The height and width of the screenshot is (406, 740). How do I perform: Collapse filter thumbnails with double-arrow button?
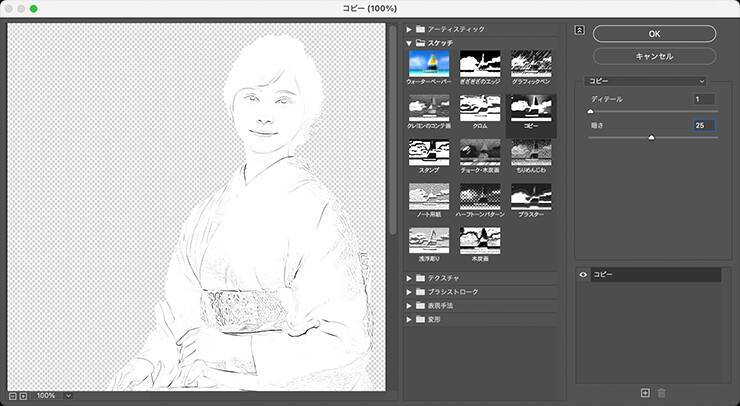579,30
